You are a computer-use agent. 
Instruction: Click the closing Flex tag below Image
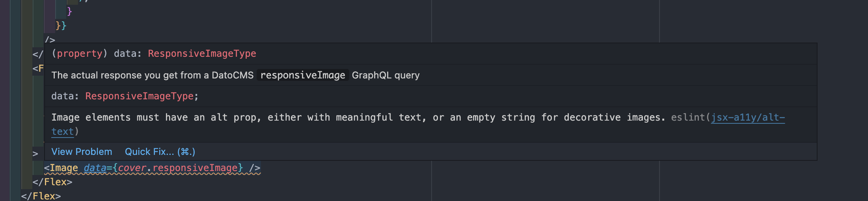click(52, 182)
